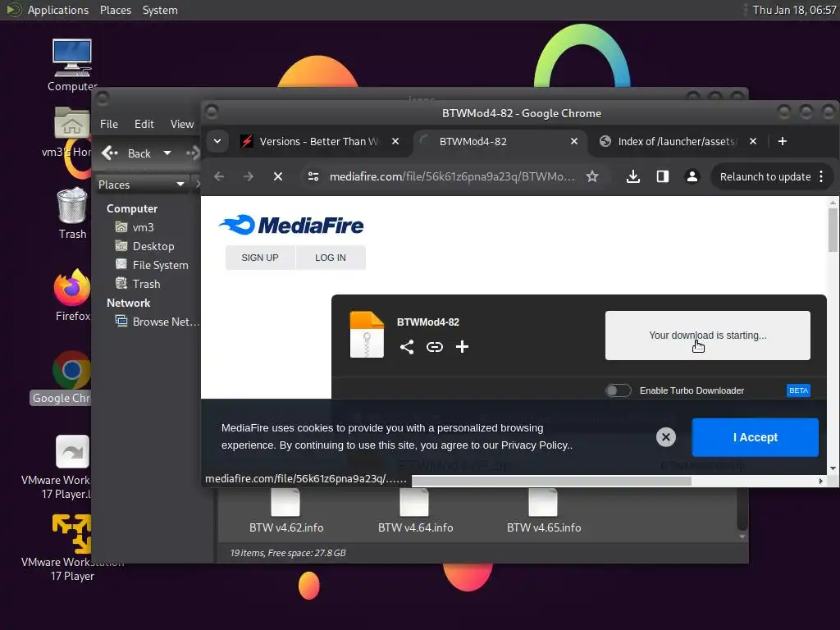Screen dimensions: 840x630
Task: Click SIGN UP on MediaFire
Action: (x=260, y=258)
